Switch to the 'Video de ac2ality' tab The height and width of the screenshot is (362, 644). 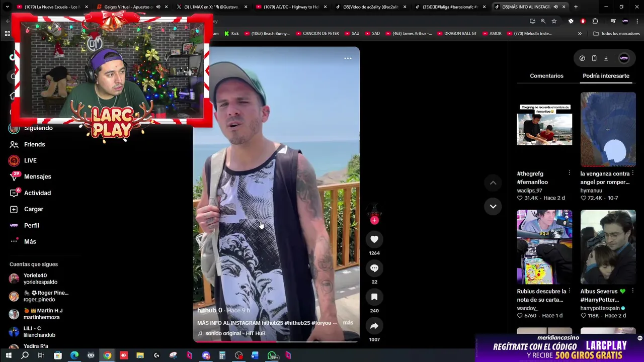[x=371, y=7]
